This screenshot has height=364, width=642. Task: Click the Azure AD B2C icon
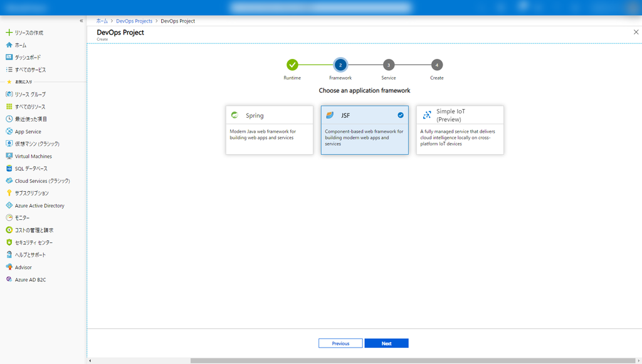tap(9, 279)
